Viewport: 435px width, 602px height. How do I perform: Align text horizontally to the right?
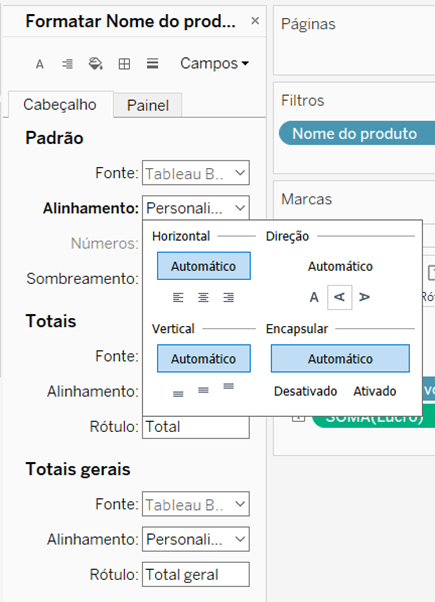click(228, 297)
